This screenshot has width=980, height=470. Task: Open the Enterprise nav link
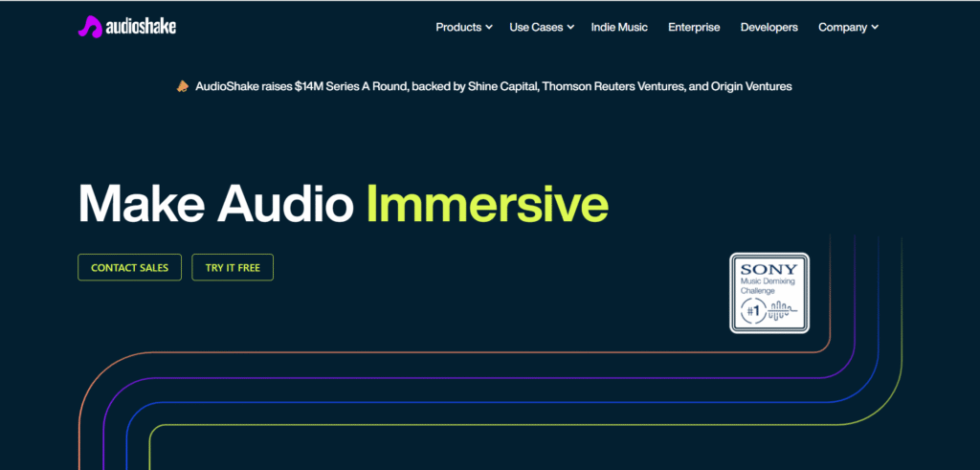click(694, 27)
